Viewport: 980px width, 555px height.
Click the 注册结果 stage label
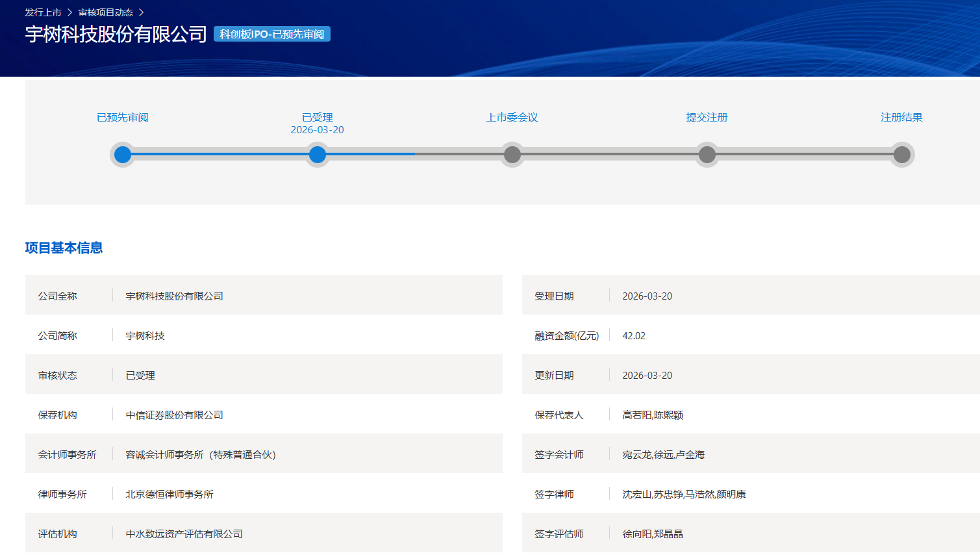pos(901,118)
